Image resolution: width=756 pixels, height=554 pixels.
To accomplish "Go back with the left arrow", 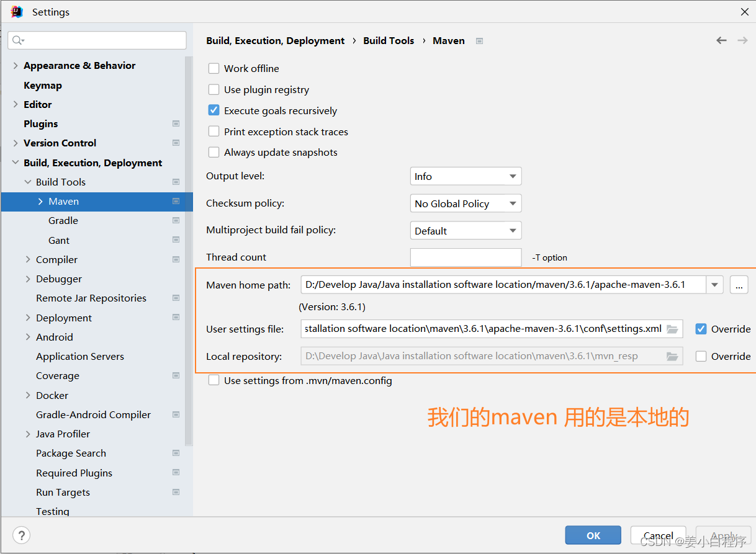I will [721, 40].
